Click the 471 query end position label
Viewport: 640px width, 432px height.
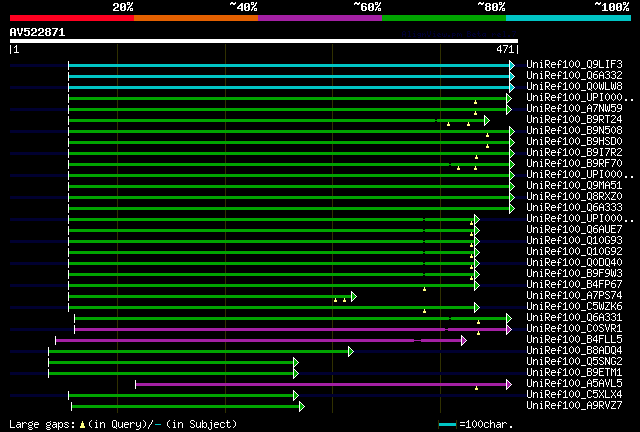click(505, 49)
